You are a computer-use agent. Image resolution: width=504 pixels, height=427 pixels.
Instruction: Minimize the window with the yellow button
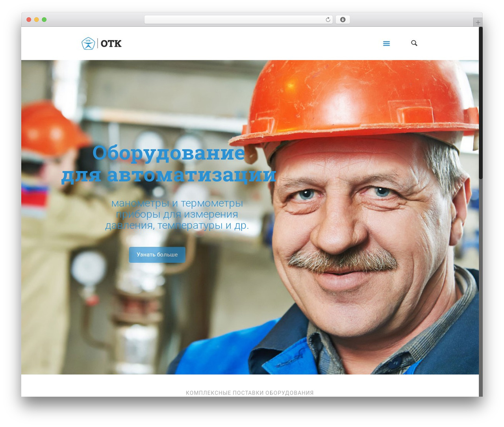37,20
